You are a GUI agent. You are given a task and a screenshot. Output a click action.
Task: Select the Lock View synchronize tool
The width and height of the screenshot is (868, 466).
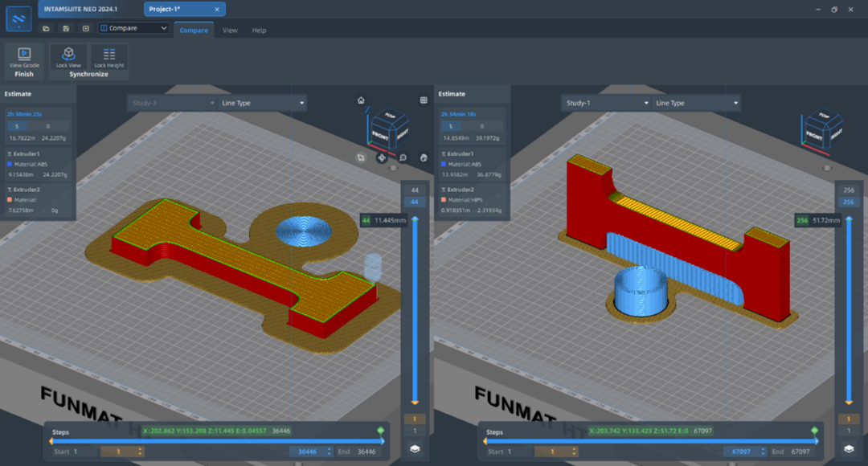coord(68,58)
